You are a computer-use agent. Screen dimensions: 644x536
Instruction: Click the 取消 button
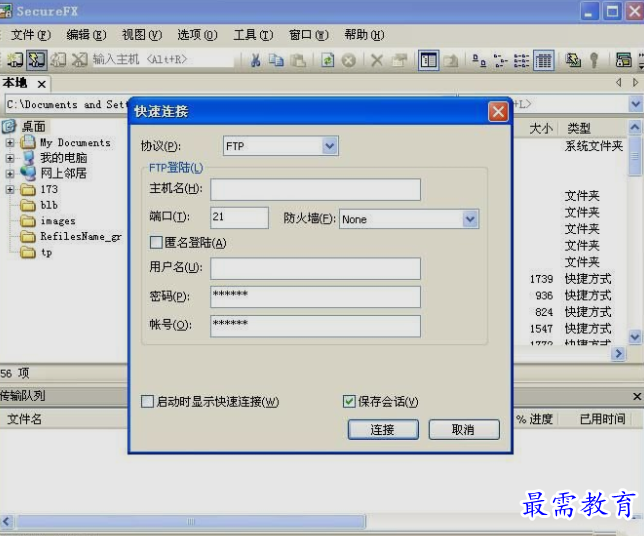pyautogui.click(x=464, y=430)
